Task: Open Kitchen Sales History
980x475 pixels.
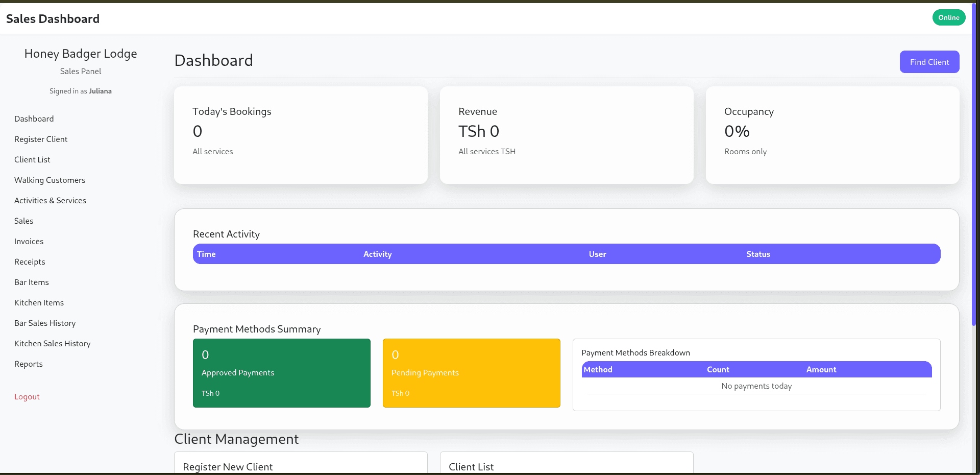Action: pyautogui.click(x=52, y=343)
